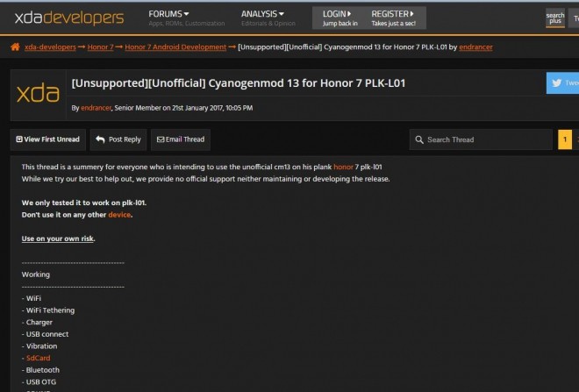Click the orange honor link in post
Image resolution: width=579 pixels, height=392 pixels.
[x=343, y=167]
